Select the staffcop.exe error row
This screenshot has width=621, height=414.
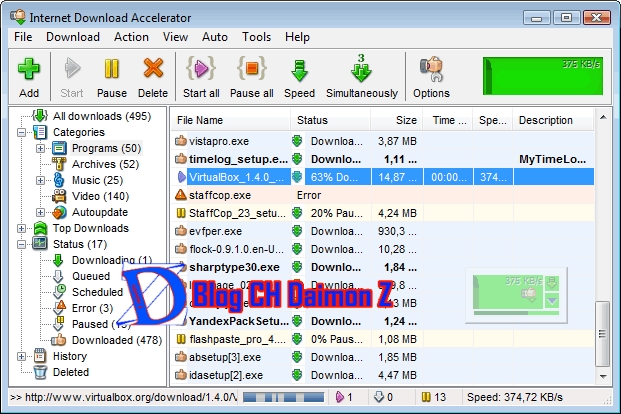point(383,195)
